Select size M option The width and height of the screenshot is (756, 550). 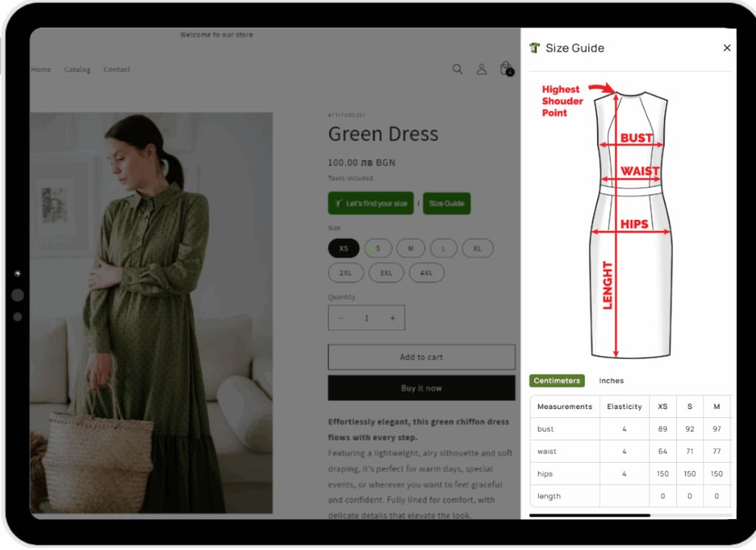[x=410, y=249]
